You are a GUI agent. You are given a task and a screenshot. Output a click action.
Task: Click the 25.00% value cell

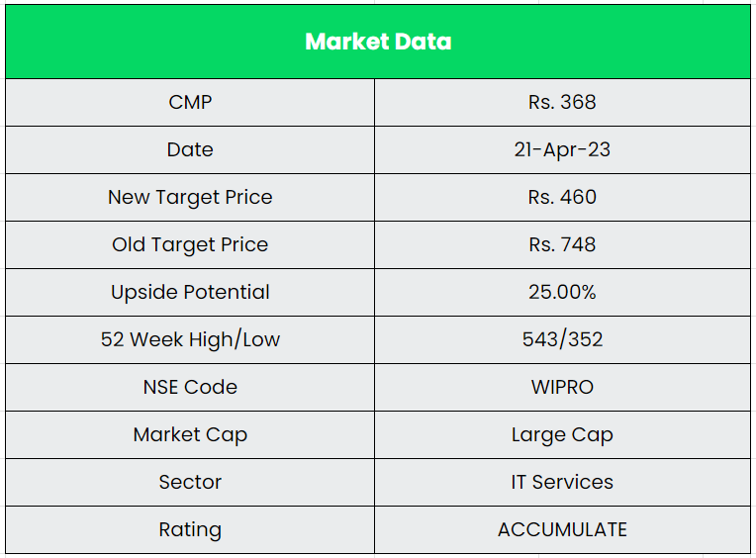point(562,292)
